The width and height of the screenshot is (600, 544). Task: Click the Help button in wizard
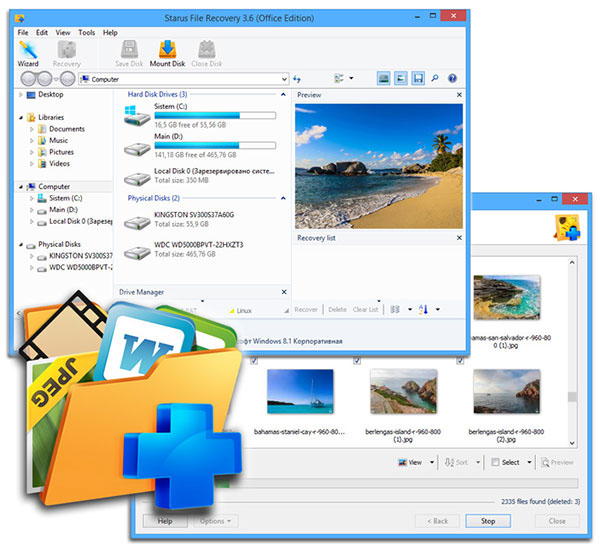coord(165,521)
